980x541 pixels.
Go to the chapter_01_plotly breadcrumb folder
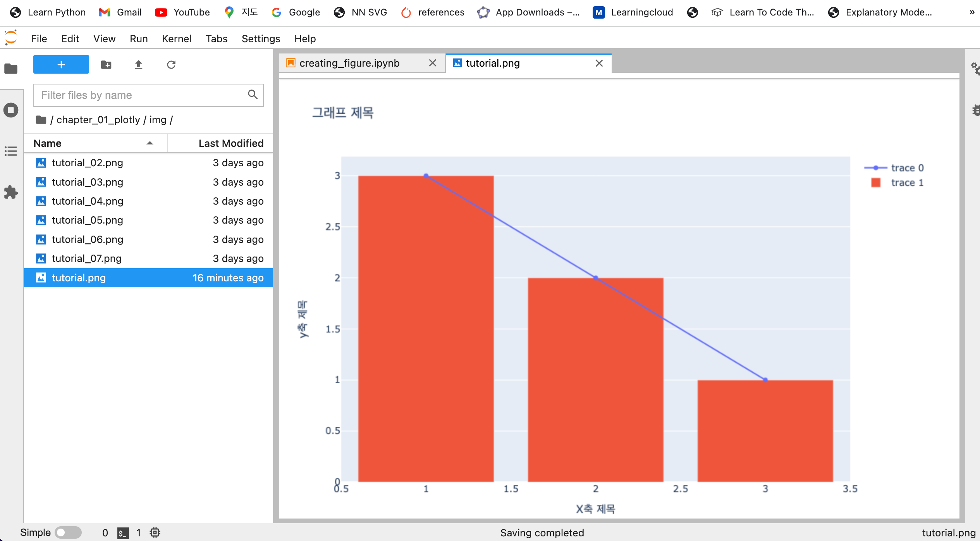click(x=98, y=120)
